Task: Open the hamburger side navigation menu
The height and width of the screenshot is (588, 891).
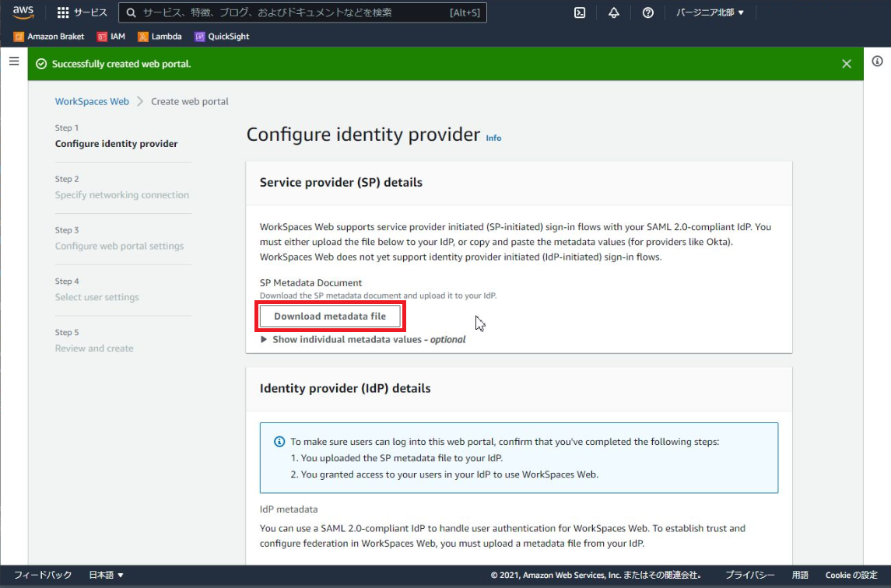Action: (x=14, y=61)
